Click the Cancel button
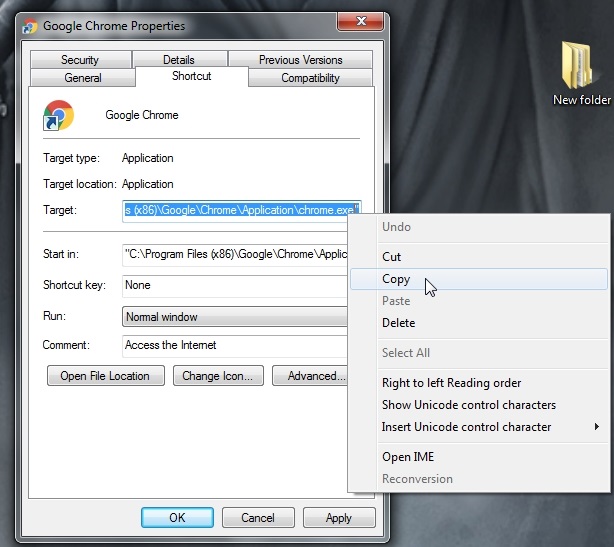The height and width of the screenshot is (547, 614). pos(258,518)
